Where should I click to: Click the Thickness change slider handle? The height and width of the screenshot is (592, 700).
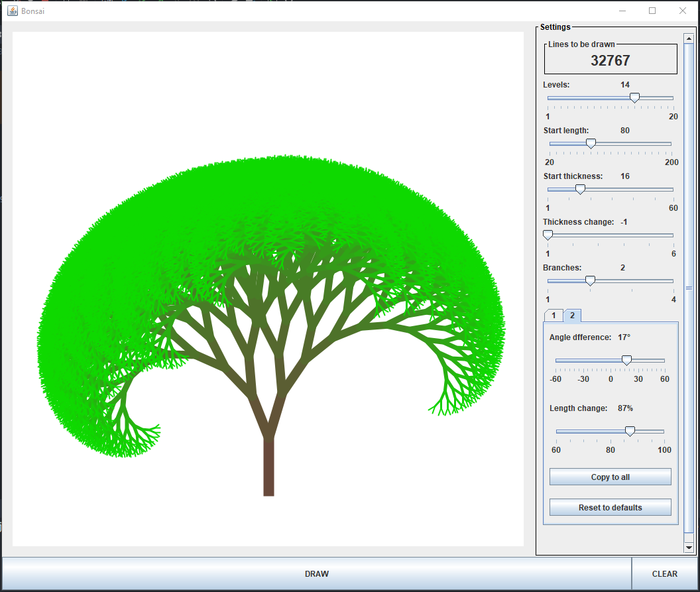[x=548, y=235]
